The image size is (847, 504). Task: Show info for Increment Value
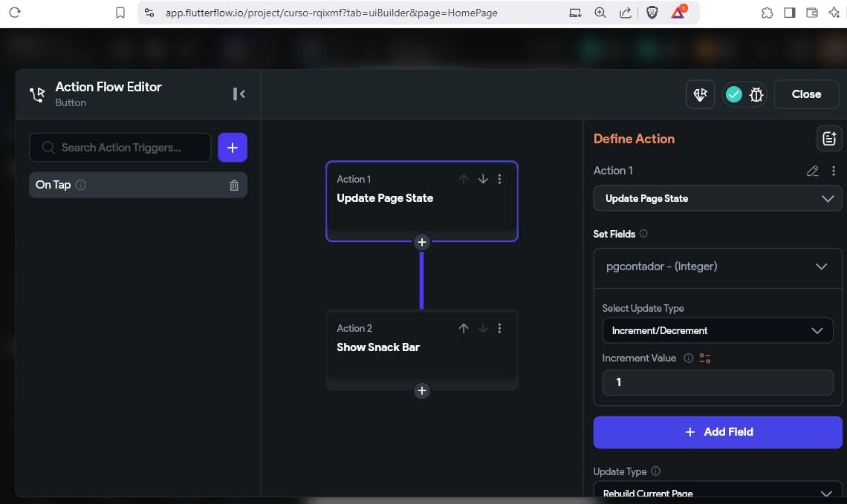(688, 358)
